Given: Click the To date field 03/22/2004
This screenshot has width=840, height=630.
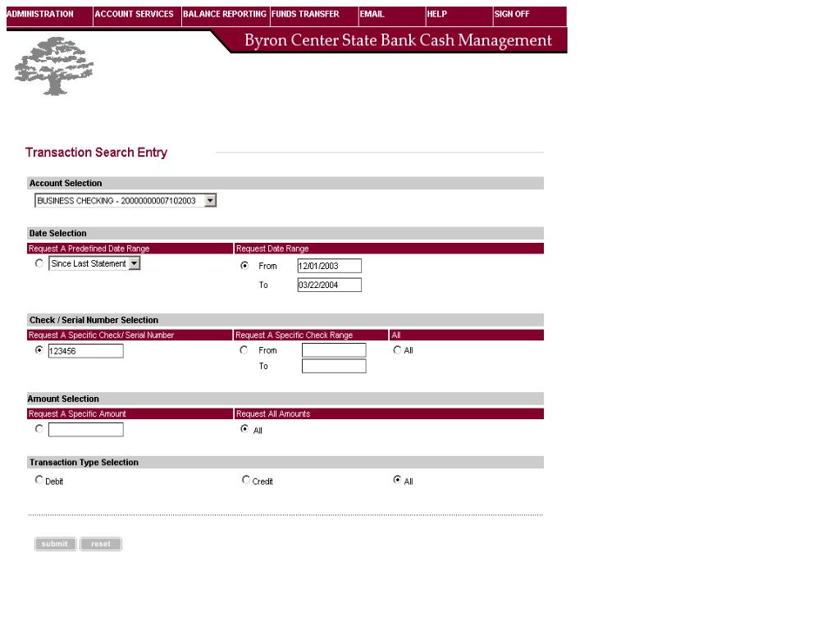Looking at the screenshot, I should (x=330, y=285).
